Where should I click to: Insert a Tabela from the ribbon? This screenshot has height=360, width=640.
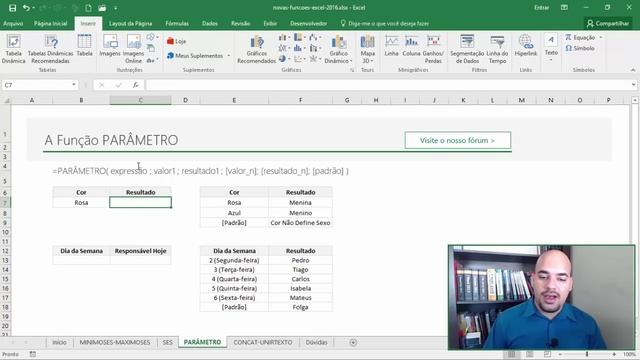[x=84, y=45]
